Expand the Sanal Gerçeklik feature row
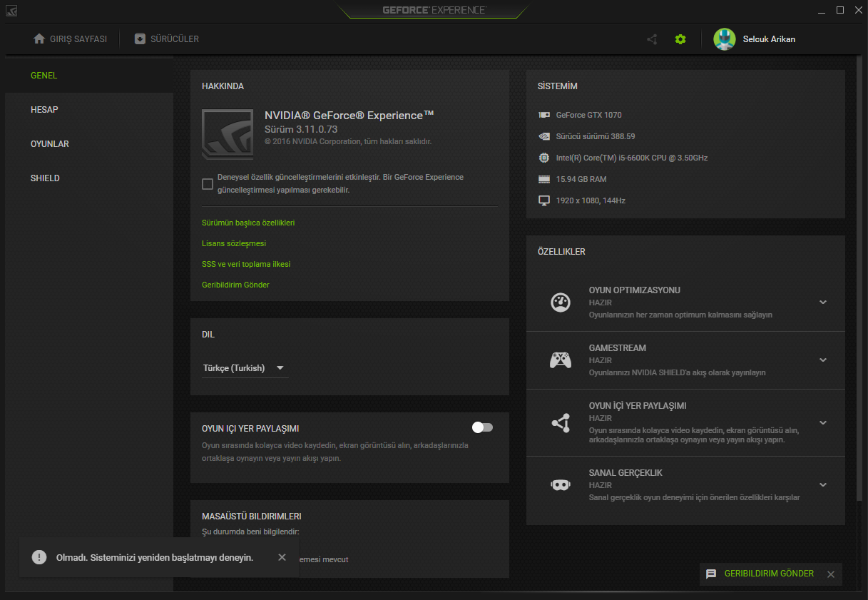The height and width of the screenshot is (600, 868). [823, 485]
